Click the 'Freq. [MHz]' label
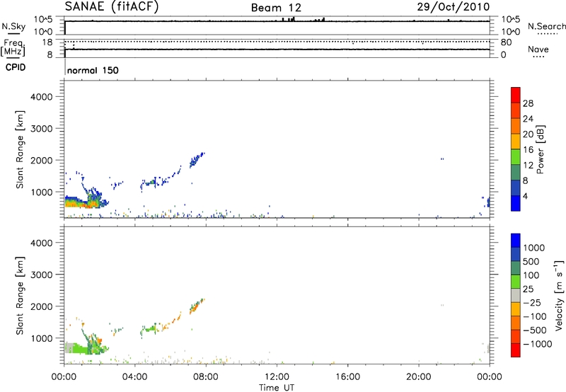Image resolution: width=566 pixels, height=392 pixels. coord(13,47)
